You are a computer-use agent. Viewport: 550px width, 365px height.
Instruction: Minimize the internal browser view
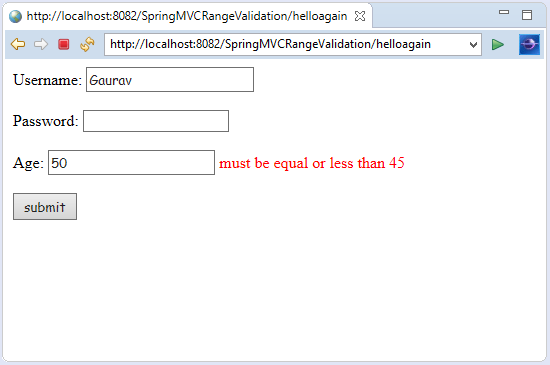(x=504, y=12)
